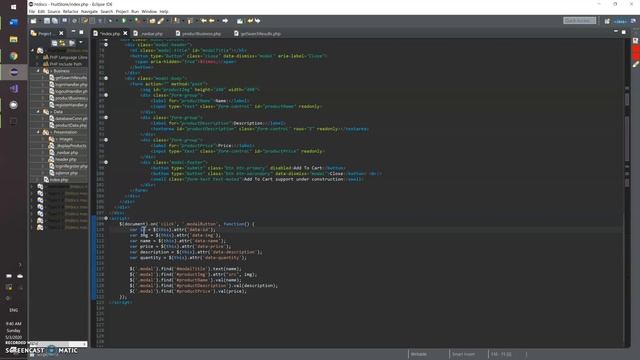Viewport: 640px width, 360px height.
Task: Open the Help menu
Action: pyautogui.click(x=164, y=11)
